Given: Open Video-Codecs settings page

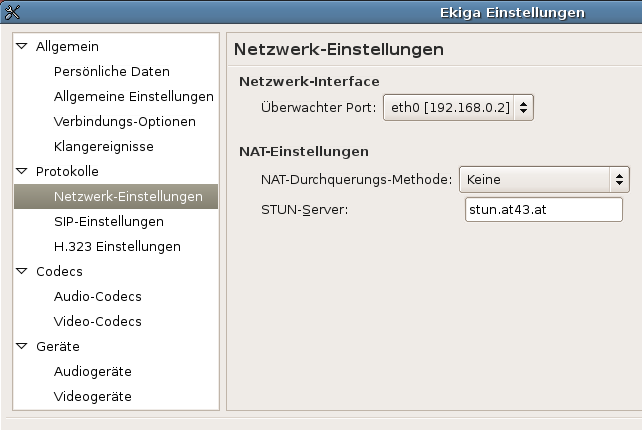Looking at the screenshot, I should click(97, 322).
